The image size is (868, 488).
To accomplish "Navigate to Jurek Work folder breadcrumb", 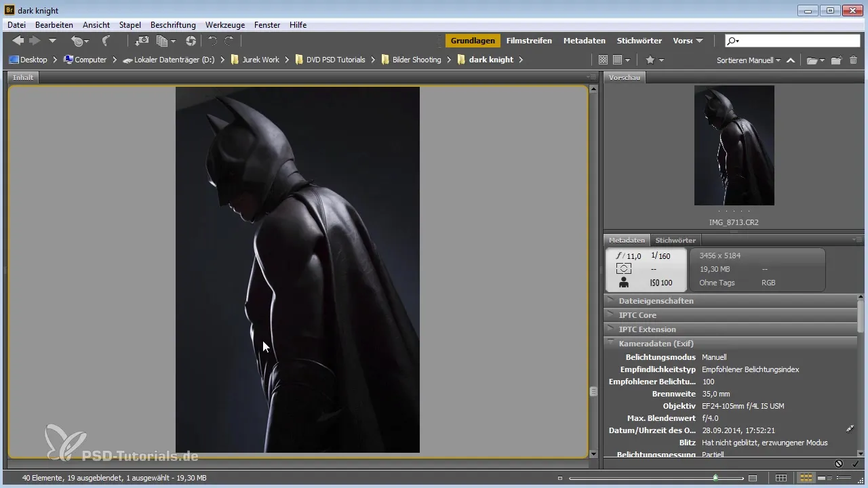I will [255, 60].
